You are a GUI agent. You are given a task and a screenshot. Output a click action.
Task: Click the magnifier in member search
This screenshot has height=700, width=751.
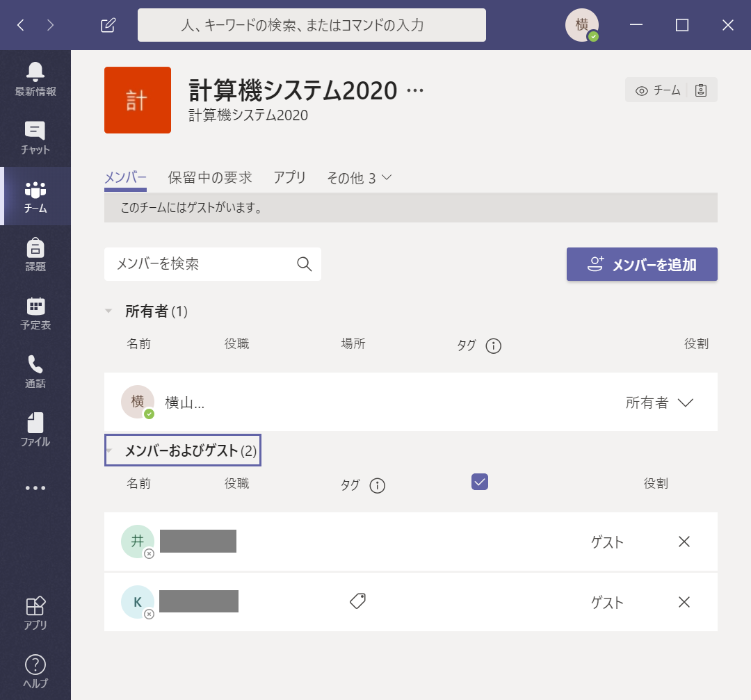coord(305,264)
